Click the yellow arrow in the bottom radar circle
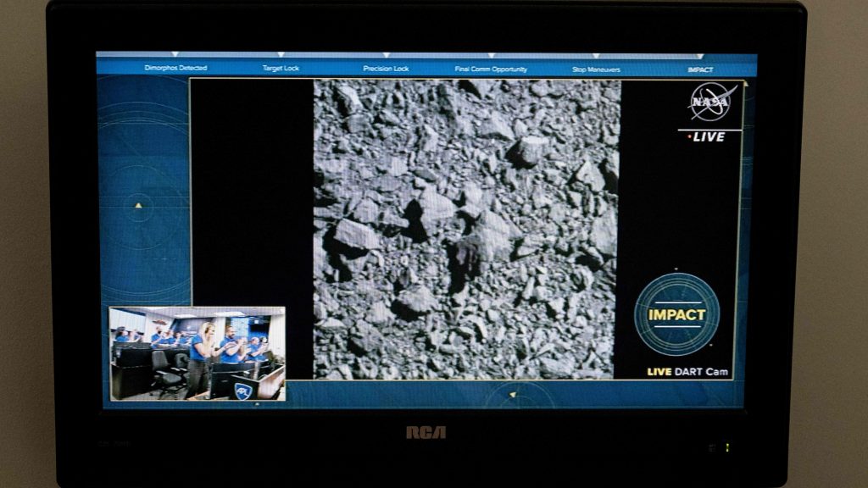This screenshot has width=868, height=488. click(x=513, y=393)
